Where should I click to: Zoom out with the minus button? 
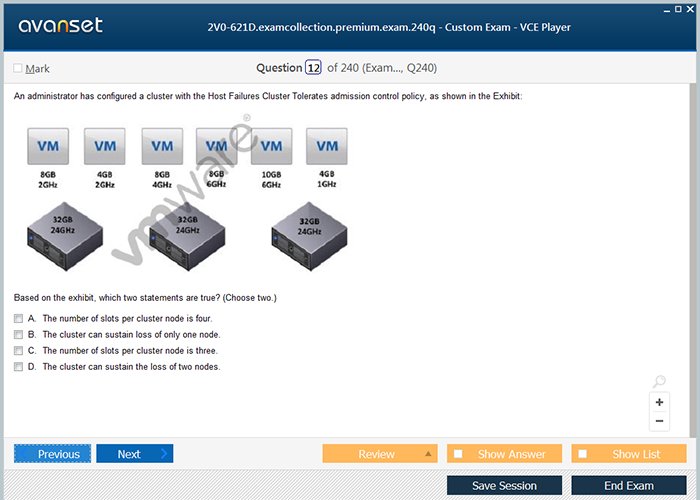click(x=659, y=421)
